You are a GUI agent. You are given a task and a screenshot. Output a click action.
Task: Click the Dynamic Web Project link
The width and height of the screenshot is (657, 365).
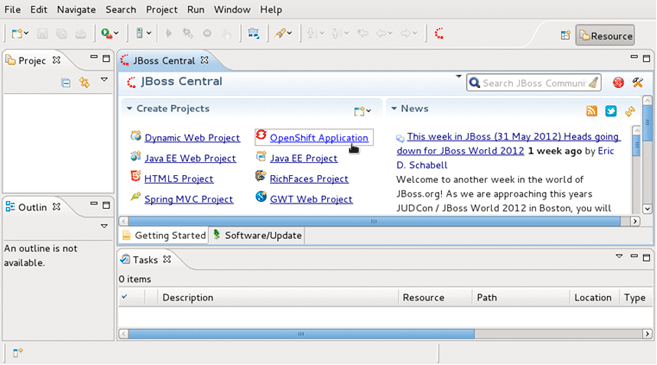(x=192, y=138)
